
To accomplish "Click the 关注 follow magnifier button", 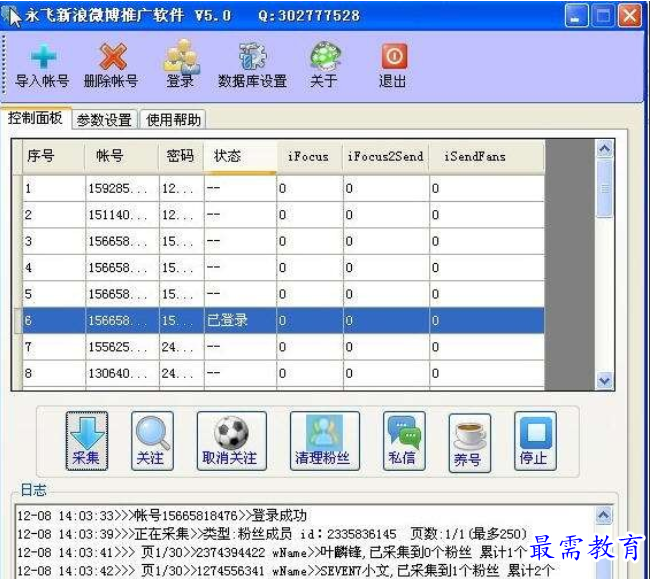I will [152, 441].
